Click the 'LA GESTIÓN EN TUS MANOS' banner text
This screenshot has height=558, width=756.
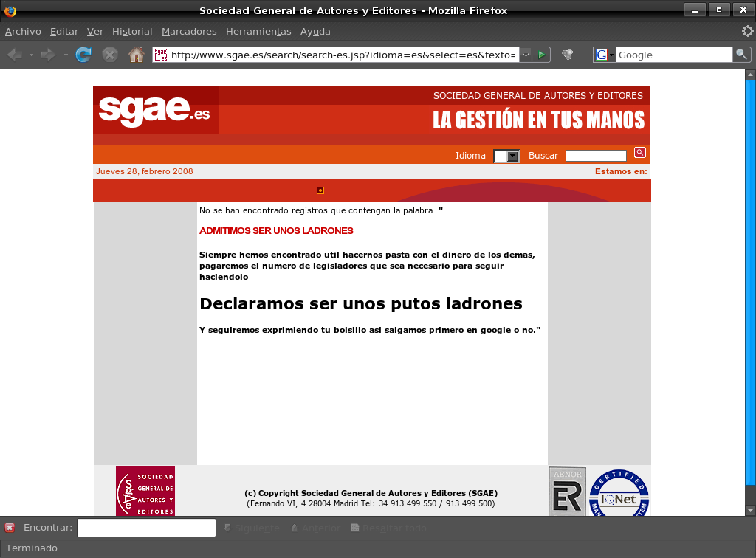[x=538, y=120]
